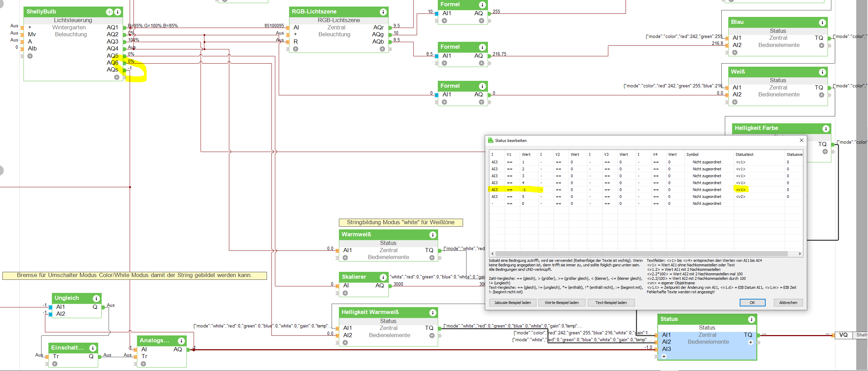This screenshot has width=868, height=371.
Task: Open info of Formel block outputting 216.75
Action: click(x=482, y=47)
